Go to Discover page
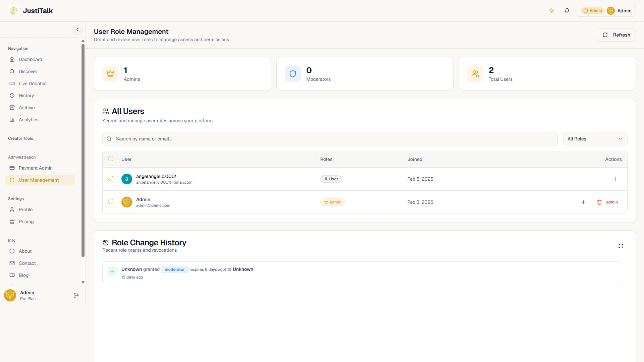The width and height of the screenshot is (644, 362). click(40, 71)
